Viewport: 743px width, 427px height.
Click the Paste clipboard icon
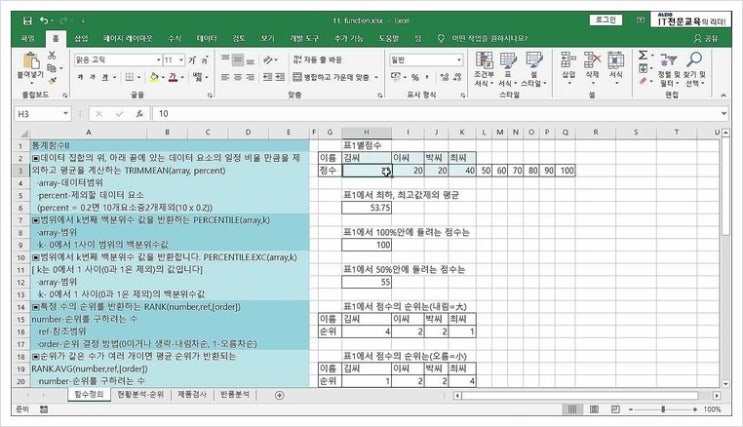tap(31, 60)
